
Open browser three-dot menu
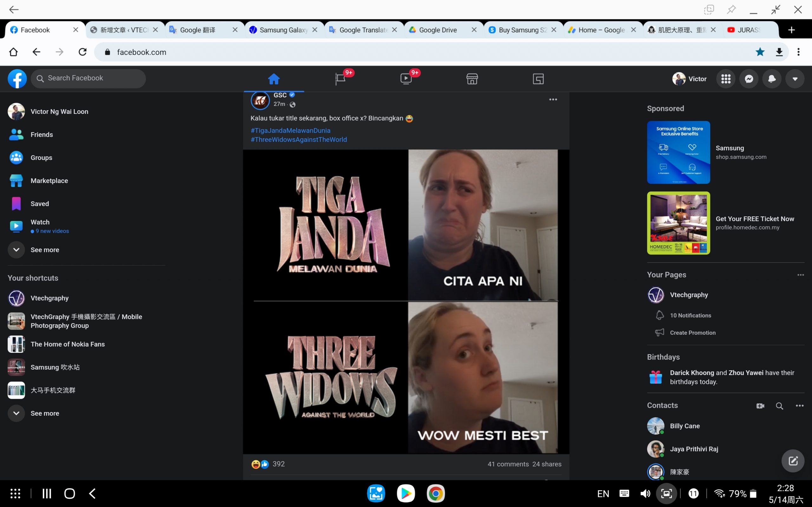(x=799, y=52)
